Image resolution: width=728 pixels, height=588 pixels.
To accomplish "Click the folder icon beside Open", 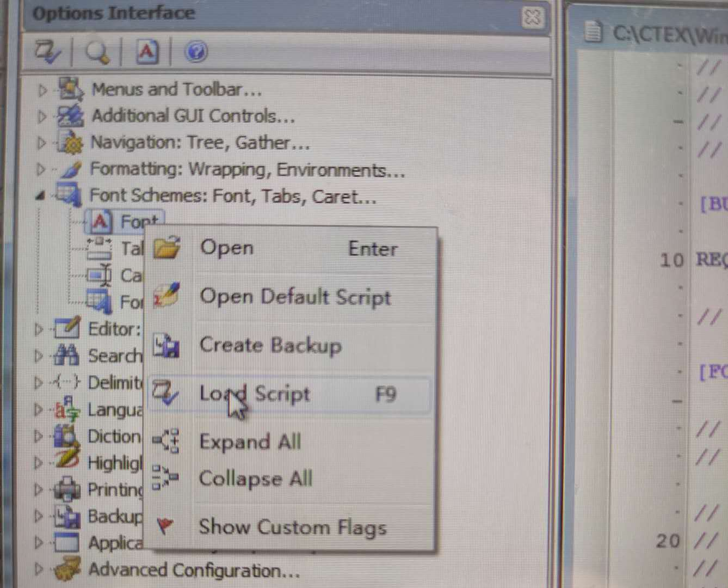I will pyautogui.click(x=166, y=248).
